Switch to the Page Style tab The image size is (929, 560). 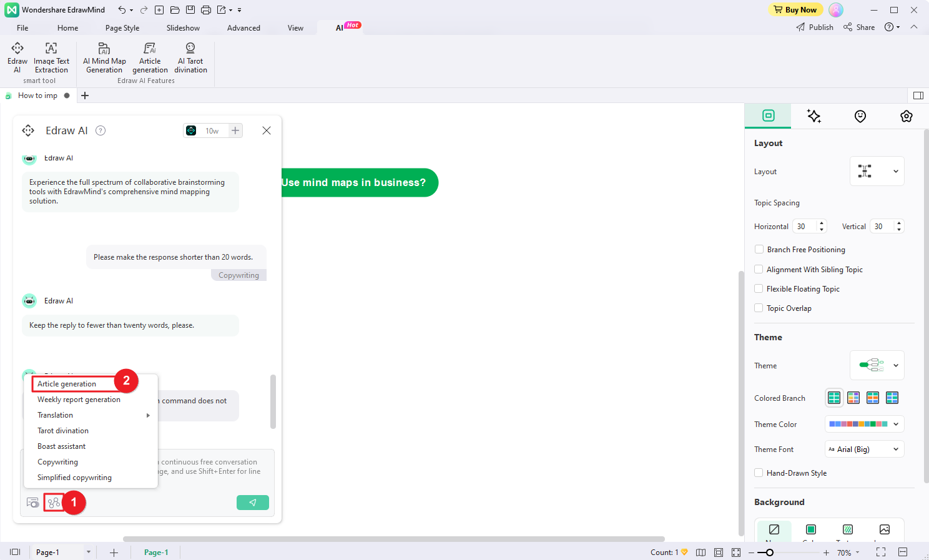tap(122, 28)
